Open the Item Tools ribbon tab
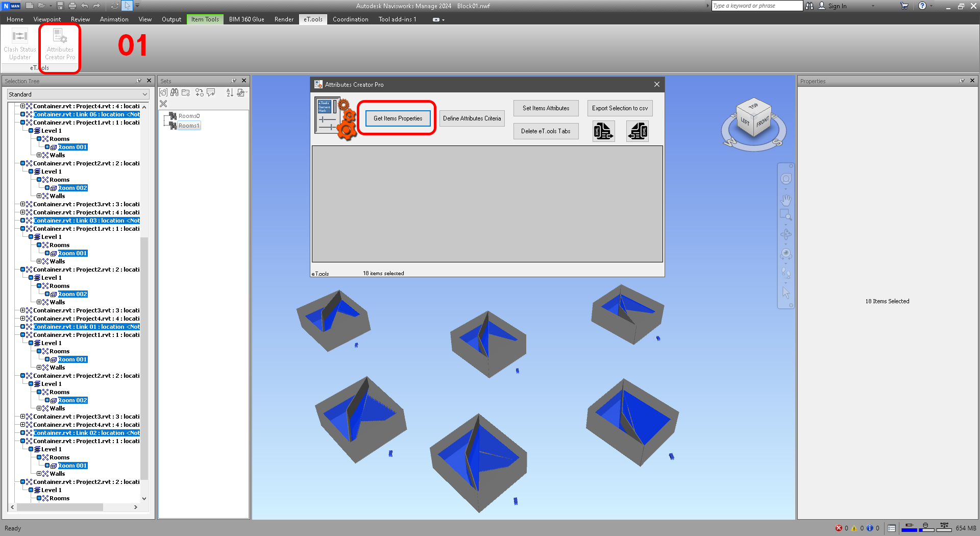Viewport: 980px width, 536px height. (205, 19)
